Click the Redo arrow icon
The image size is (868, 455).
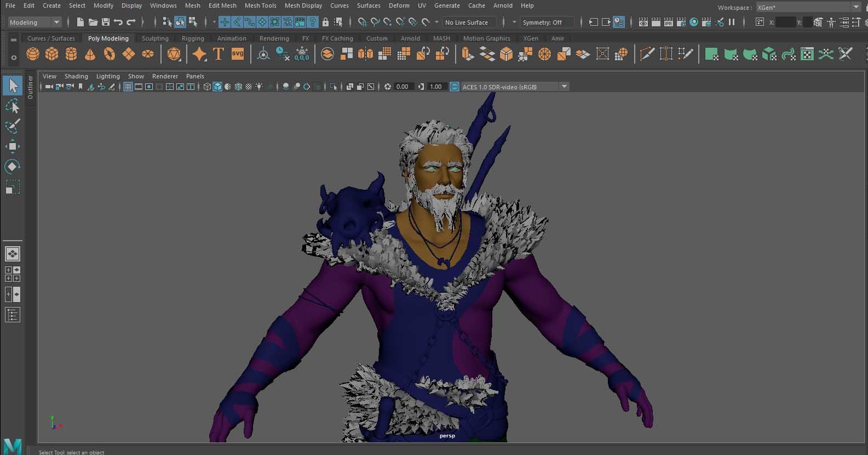point(131,22)
